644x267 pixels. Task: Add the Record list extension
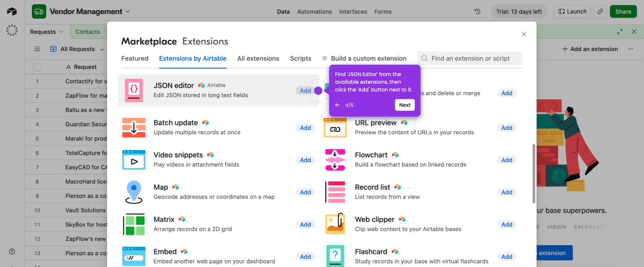pyautogui.click(x=506, y=192)
